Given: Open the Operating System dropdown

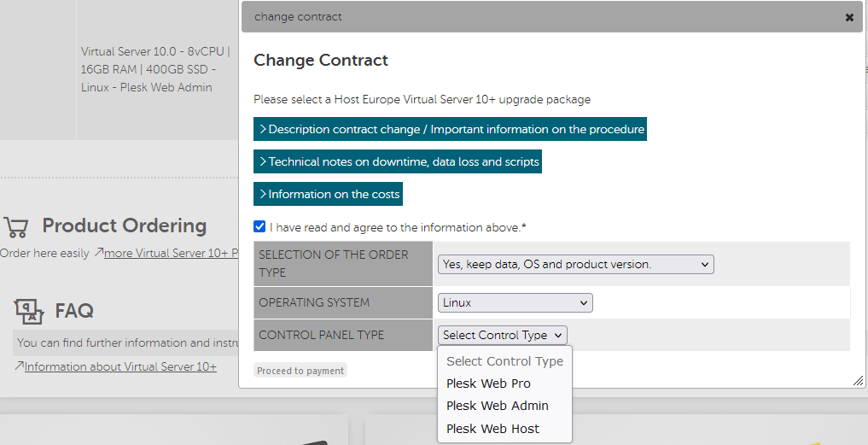Looking at the screenshot, I should tap(515, 302).
